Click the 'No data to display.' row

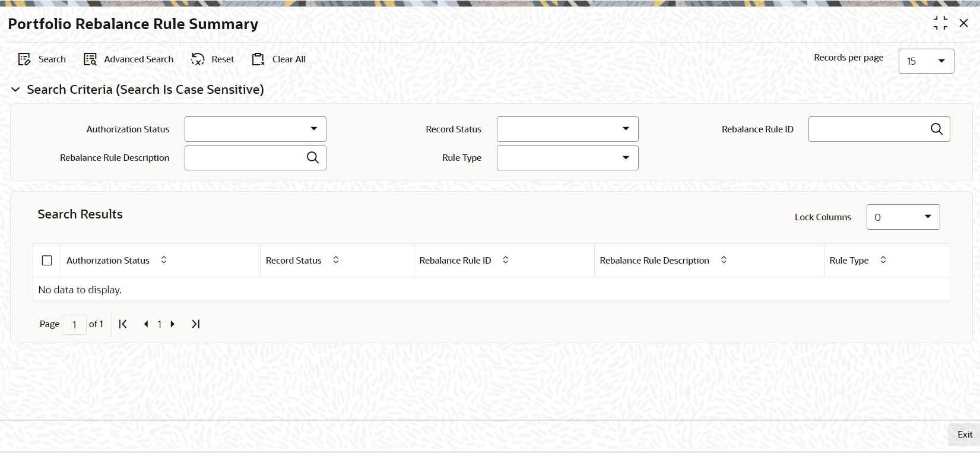[491, 289]
